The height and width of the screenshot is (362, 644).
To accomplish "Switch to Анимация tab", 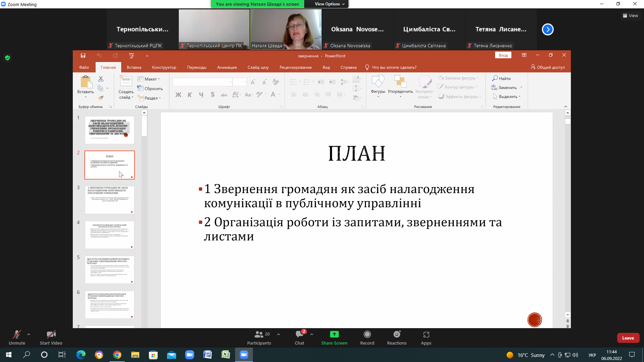I will [x=227, y=67].
